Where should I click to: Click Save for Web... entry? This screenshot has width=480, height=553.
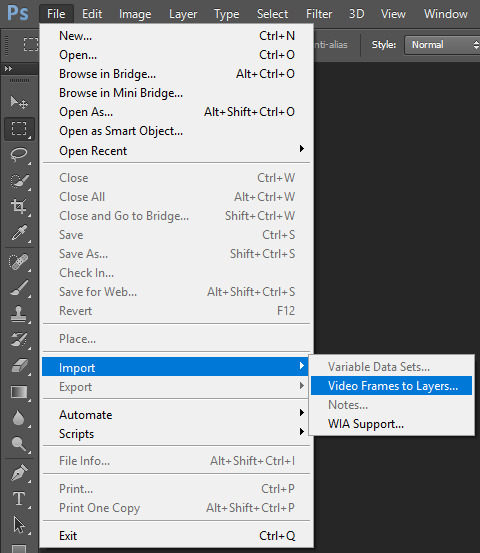(x=176, y=292)
